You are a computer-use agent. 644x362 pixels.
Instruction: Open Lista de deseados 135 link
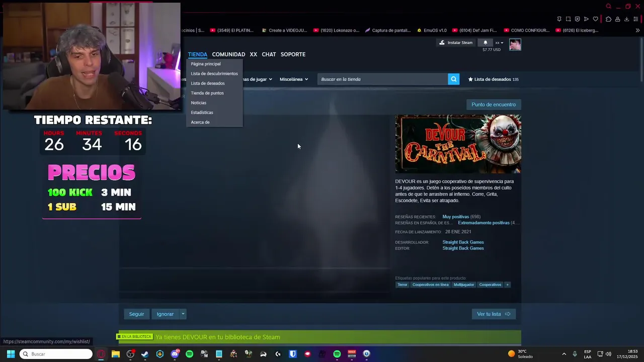(x=493, y=79)
